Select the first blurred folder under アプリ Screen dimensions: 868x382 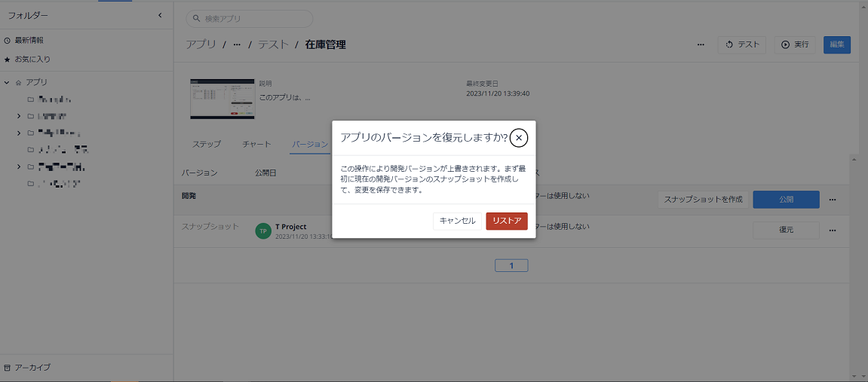click(x=54, y=99)
